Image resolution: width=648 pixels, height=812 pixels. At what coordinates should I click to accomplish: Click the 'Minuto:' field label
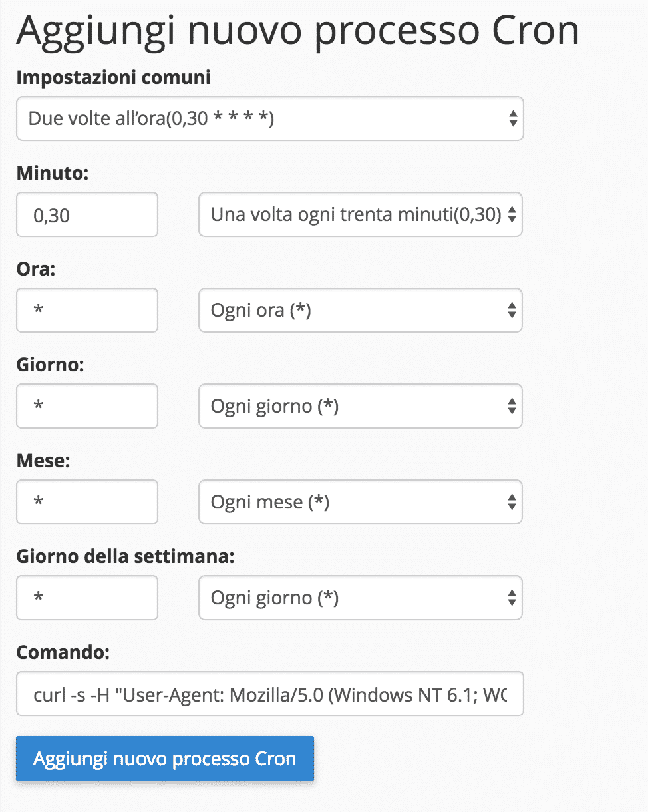pos(52,174)
